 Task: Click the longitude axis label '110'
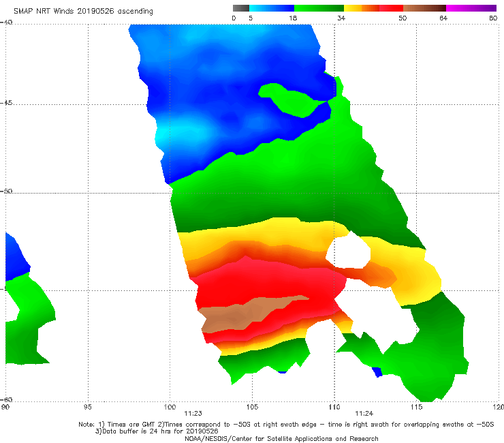[334, 407]
